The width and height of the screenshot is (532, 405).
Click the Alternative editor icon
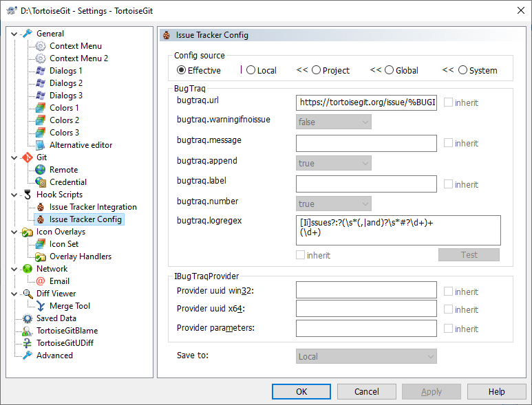point(41,145)
